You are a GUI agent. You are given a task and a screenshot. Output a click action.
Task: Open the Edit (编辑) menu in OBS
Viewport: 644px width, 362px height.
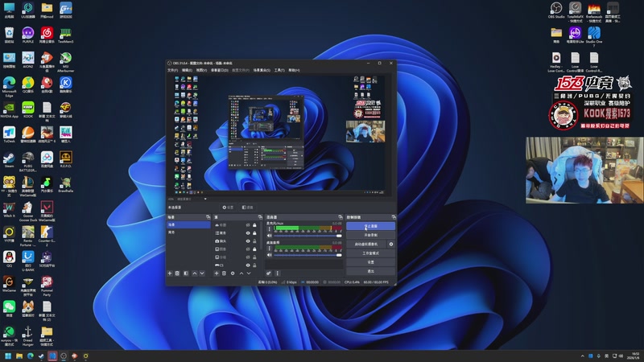click(x=187, y=70)
